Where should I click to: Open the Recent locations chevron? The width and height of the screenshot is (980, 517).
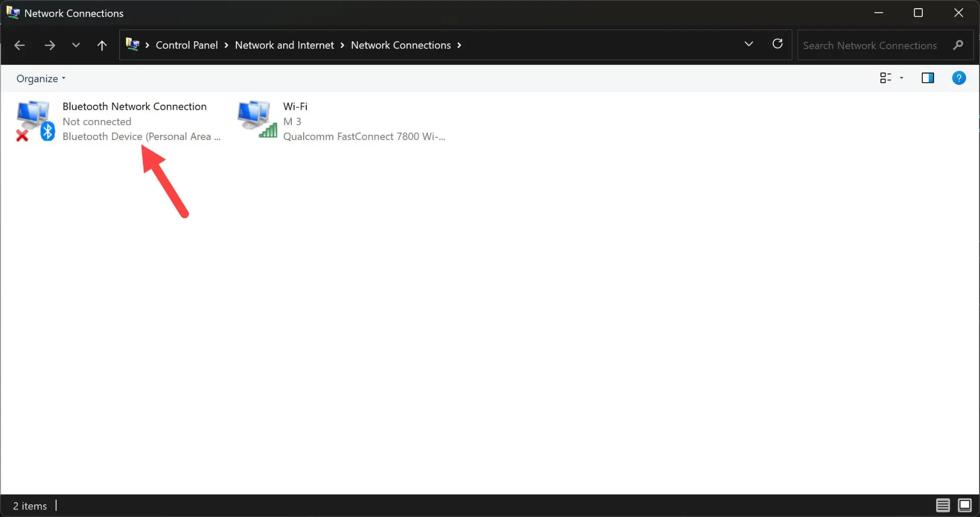(x=76, y=45)
